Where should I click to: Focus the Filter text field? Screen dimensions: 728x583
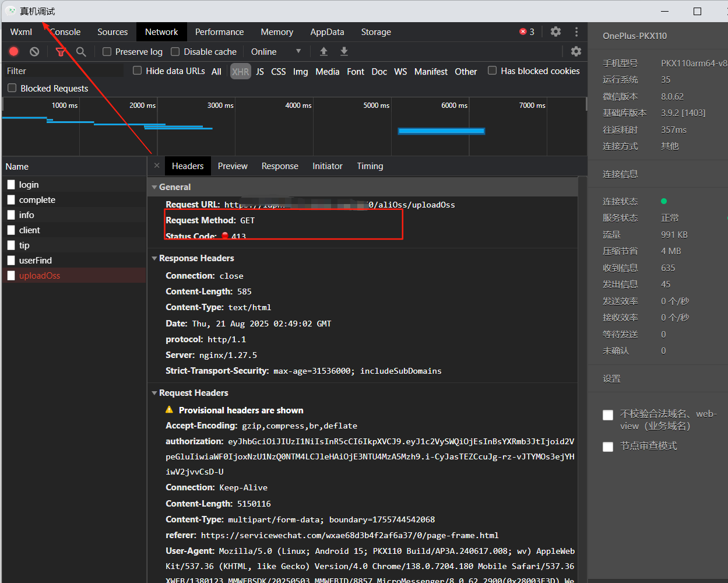[64, 71]
